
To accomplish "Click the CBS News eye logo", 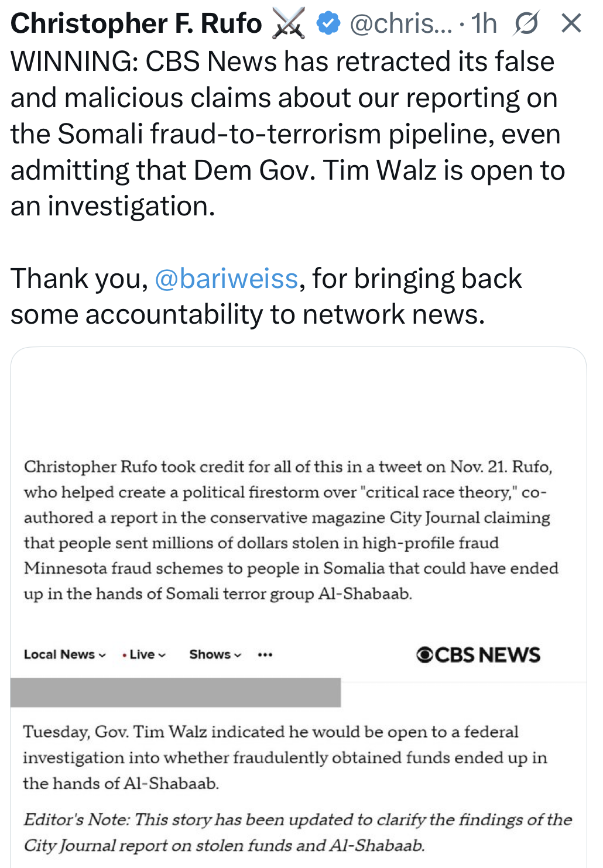I will pos(425,654).
